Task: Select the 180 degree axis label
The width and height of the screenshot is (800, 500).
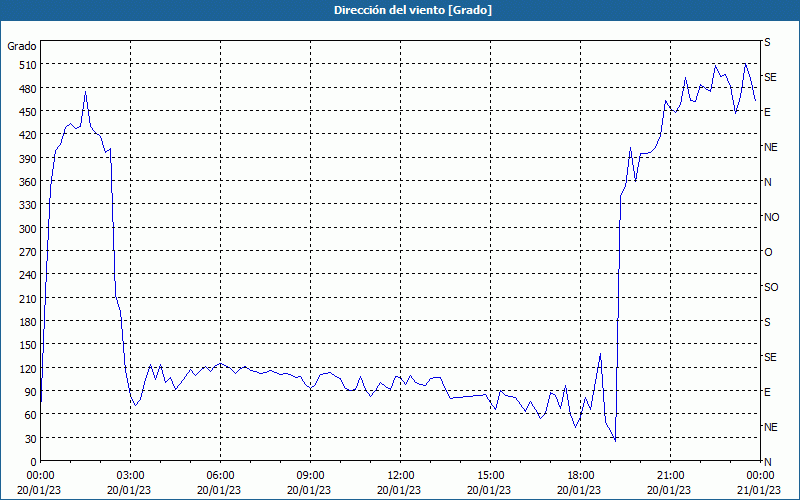Action: pos(29,322)
